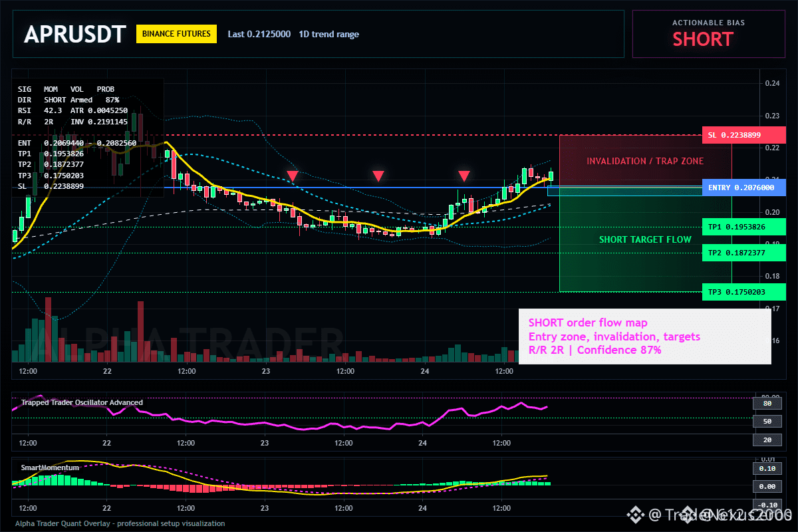Click the APRUSDT symbol title
Image resolution: width=798 pixels, height=532 pixels.
(74, 34)
